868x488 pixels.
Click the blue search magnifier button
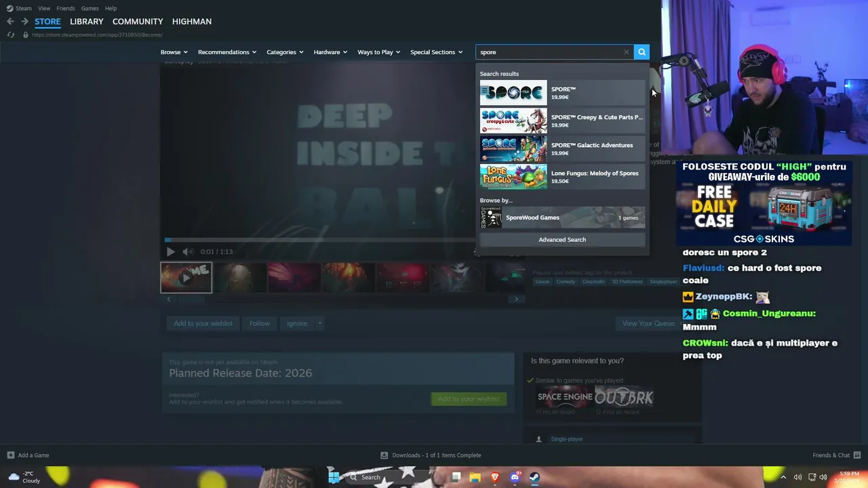coord(642,52)
